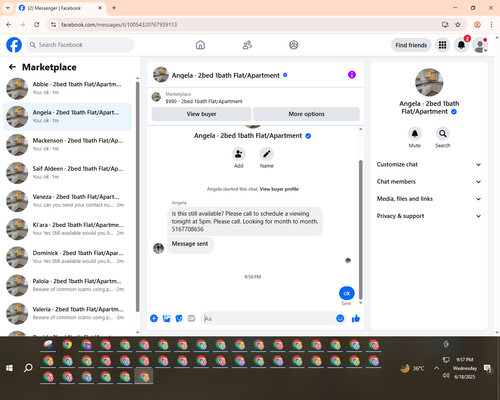Click the More options button

pyautogui.click(x=306, y=114)
